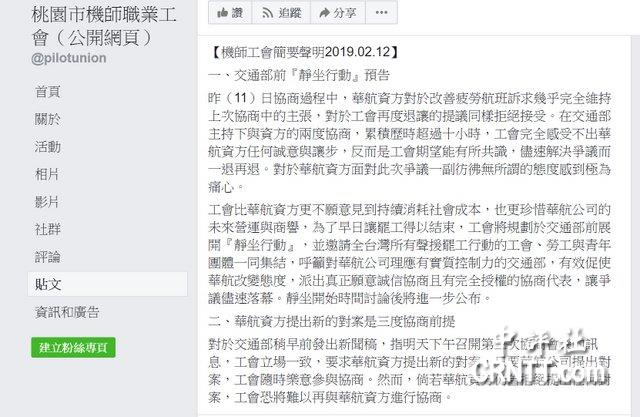Click the thumbs-up Like icon

pos(222,13)
